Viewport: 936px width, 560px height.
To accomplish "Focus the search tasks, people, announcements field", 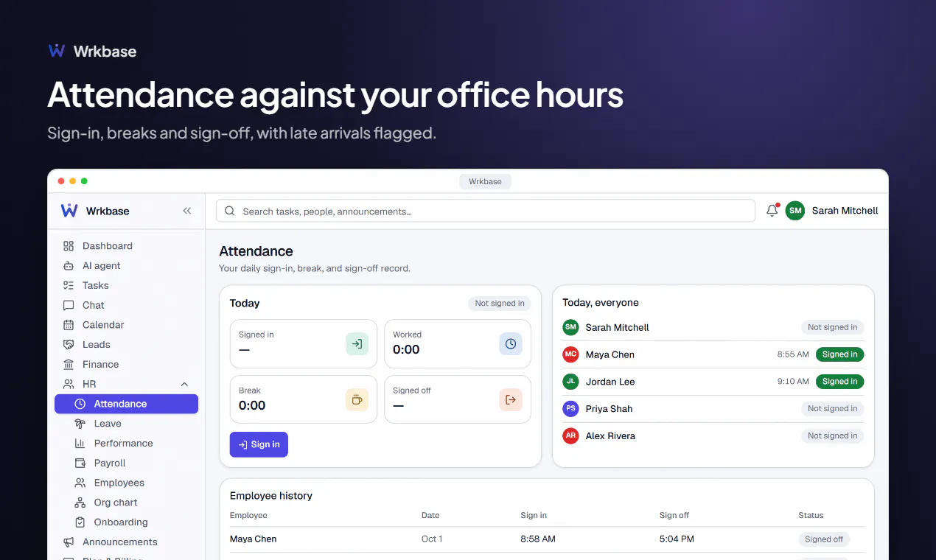I will (486, 211).
